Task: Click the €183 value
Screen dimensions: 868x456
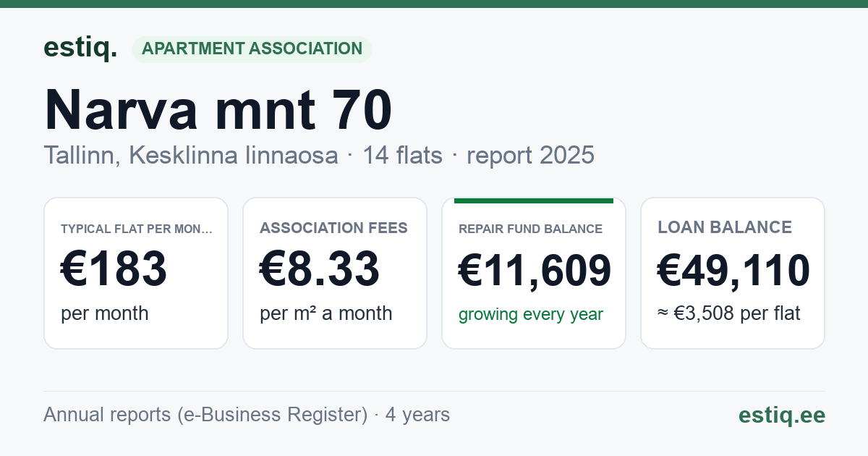Action: click(x=114, y=269)
